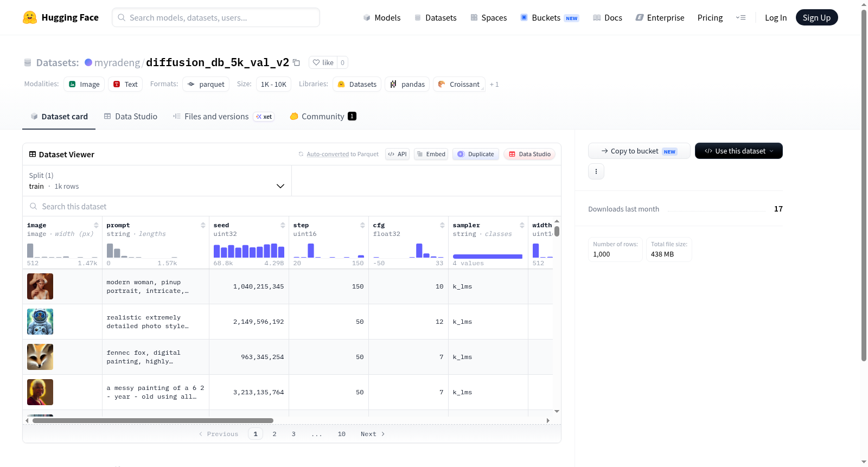This screenshot has width=868, height=467.
Task: Sort the seed column with its arrows
Action: [283, 225]
